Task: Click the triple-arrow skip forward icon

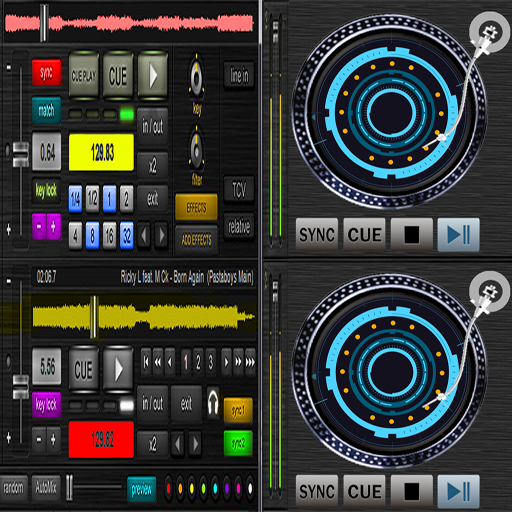Action: (x=250, y=362)
